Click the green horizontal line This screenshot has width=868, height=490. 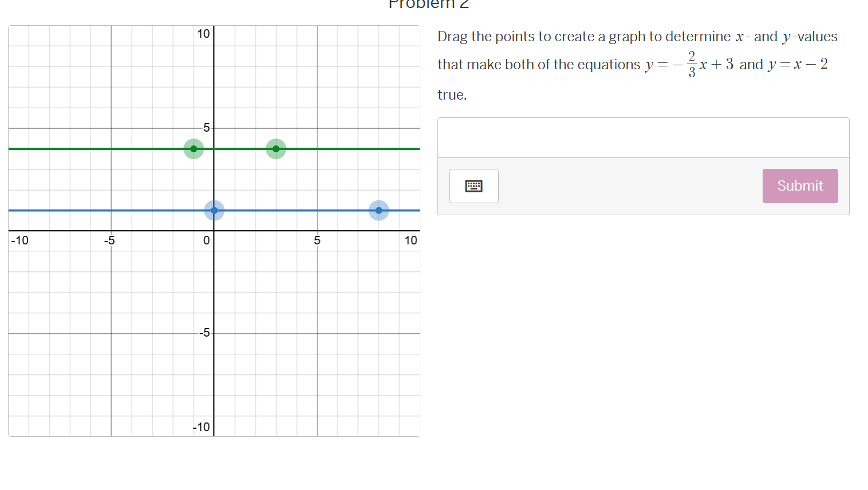pos(86,148)
